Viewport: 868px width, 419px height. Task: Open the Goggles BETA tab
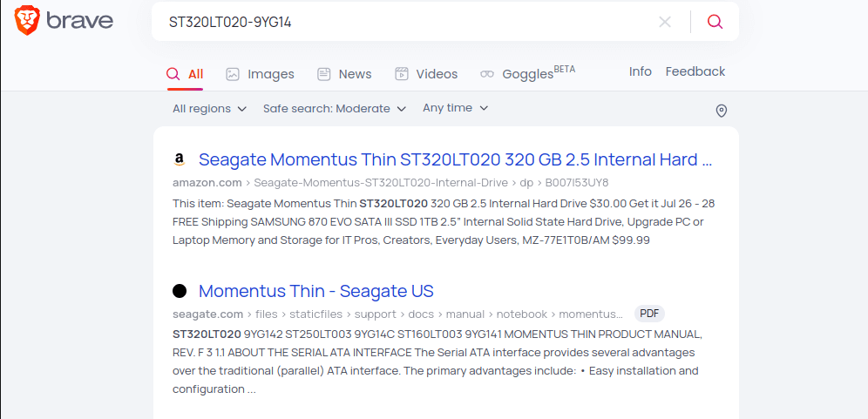pos(527,74)
